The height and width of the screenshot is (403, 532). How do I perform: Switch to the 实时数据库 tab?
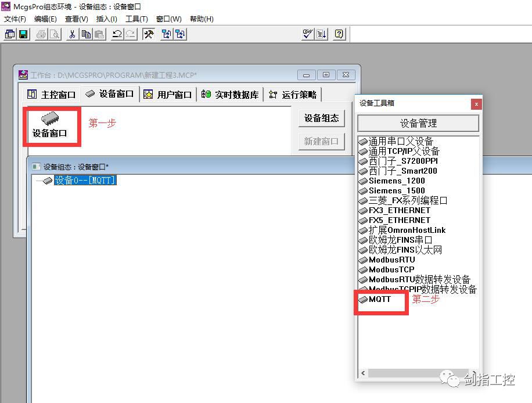tap(231, 95)
